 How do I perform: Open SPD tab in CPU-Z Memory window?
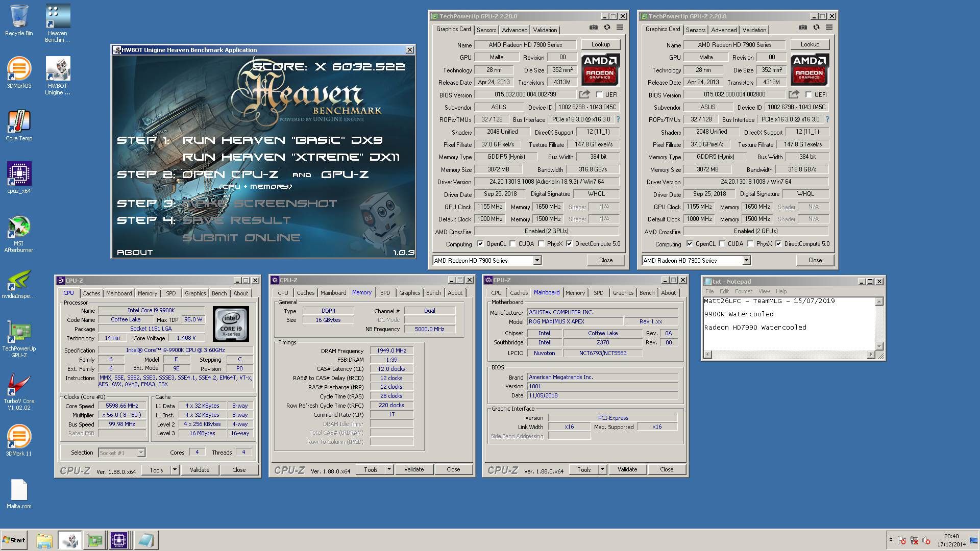point(385,293)
